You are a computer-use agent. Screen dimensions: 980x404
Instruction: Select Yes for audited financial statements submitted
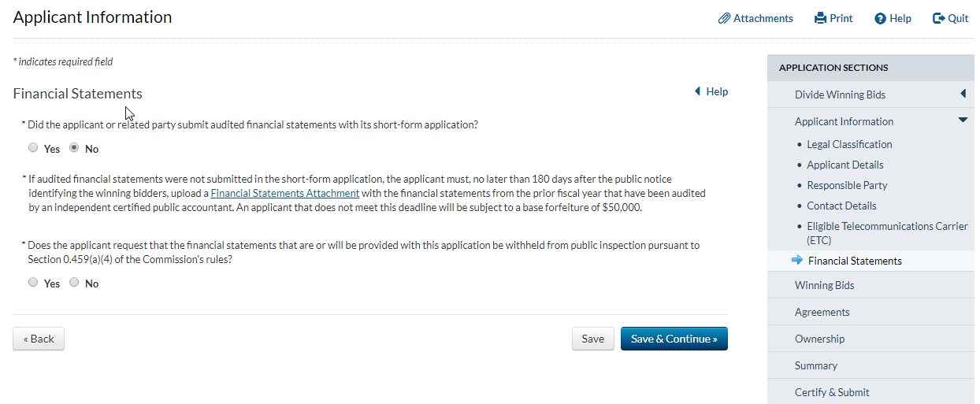click(33, 147)
